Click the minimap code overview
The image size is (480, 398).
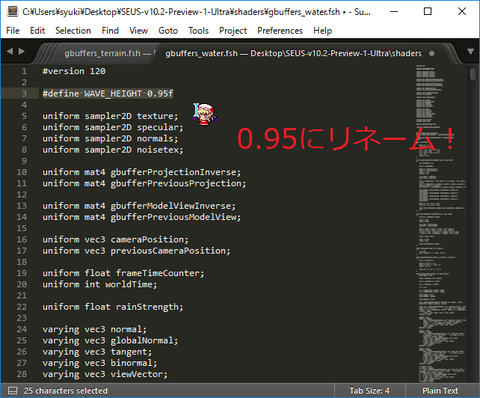441,223
